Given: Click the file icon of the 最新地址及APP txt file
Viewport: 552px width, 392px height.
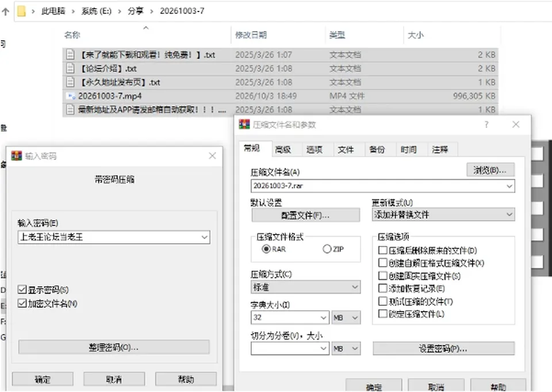Looking at the screenshot, I should pyautogui.click(x=70, y=109).
